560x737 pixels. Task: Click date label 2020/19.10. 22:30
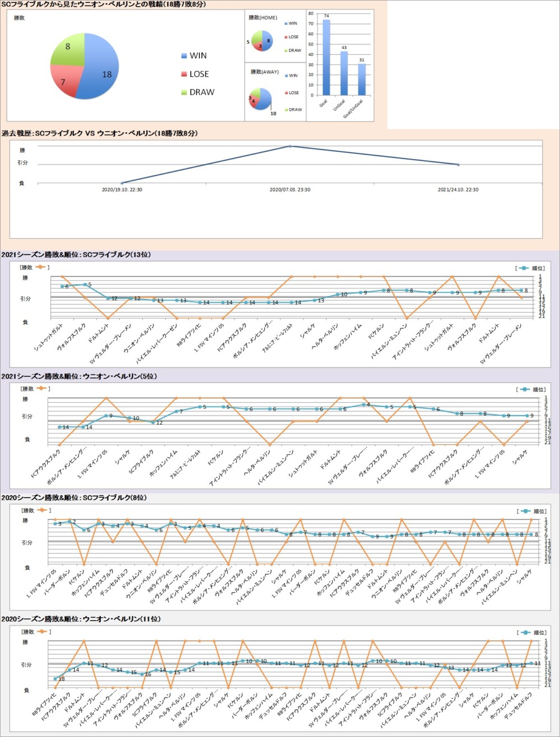coord(122,190)
